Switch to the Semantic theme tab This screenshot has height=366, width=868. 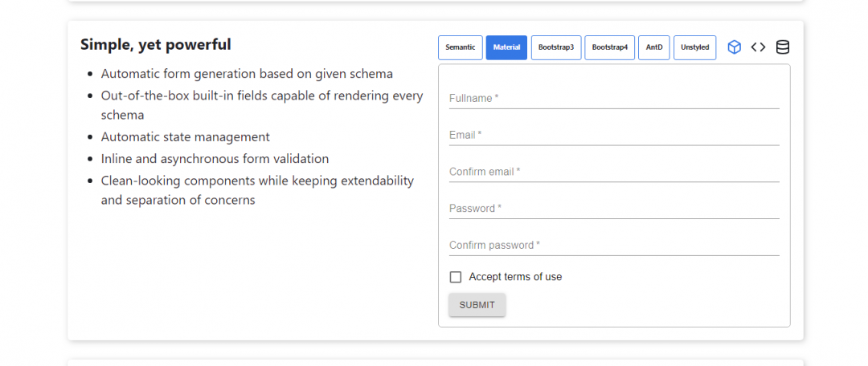point(460,47)
